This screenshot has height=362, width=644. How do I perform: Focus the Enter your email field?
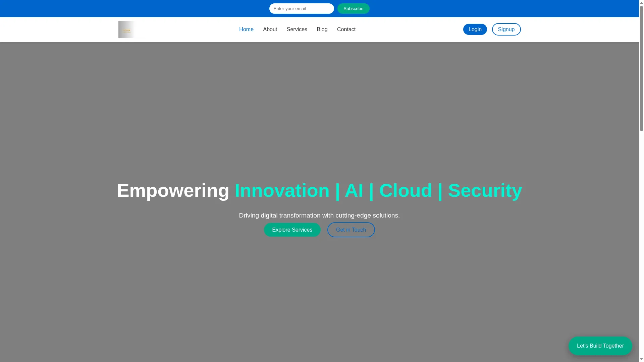pyautogui.click(x=302, y=8)
